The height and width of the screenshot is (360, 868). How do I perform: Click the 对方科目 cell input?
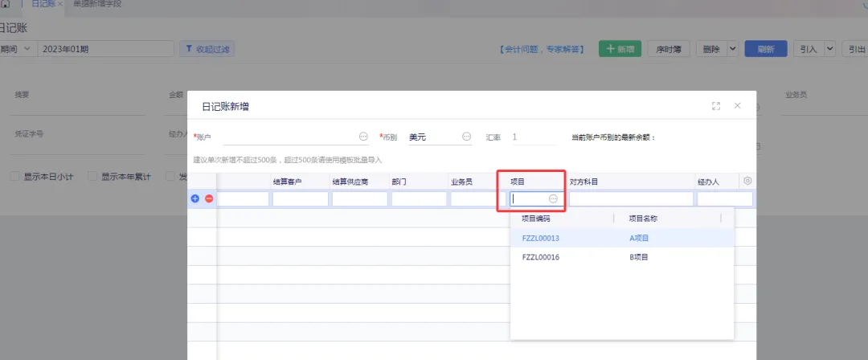click(x=631, y=198)
